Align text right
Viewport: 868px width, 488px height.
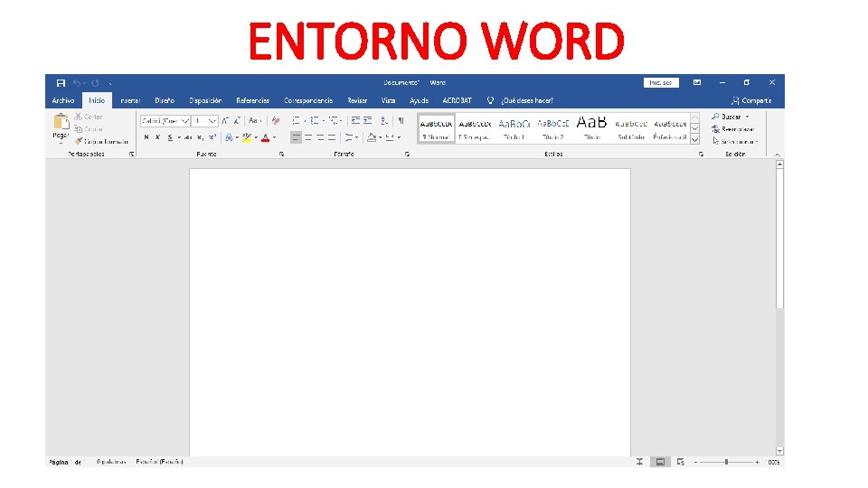coord(320,137)
